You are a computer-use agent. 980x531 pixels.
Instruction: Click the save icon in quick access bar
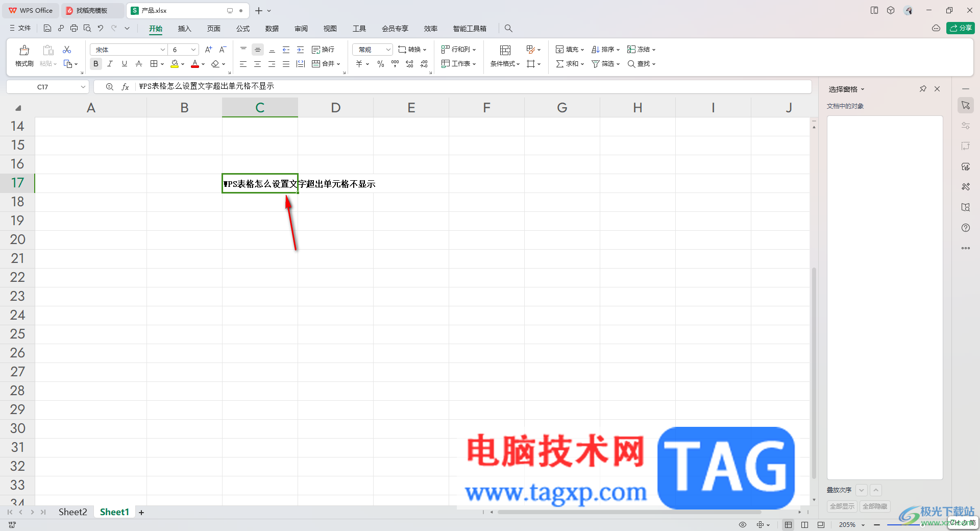click(x=47, y=28)
